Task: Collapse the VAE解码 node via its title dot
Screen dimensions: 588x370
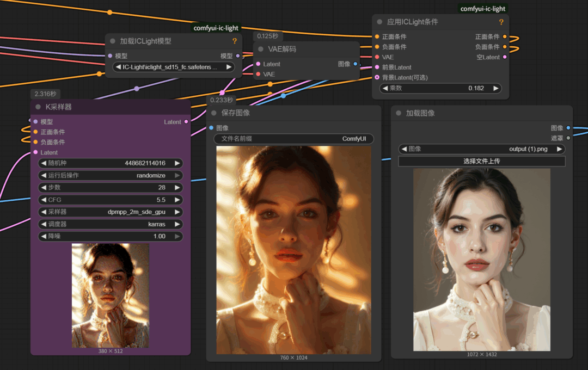Action: [x=261, y=49]
